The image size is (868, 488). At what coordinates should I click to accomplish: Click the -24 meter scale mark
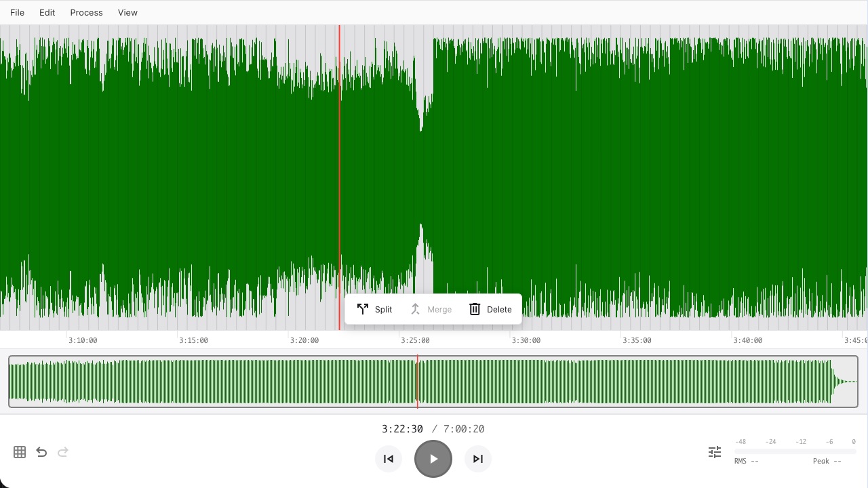[x=770, y=442]
